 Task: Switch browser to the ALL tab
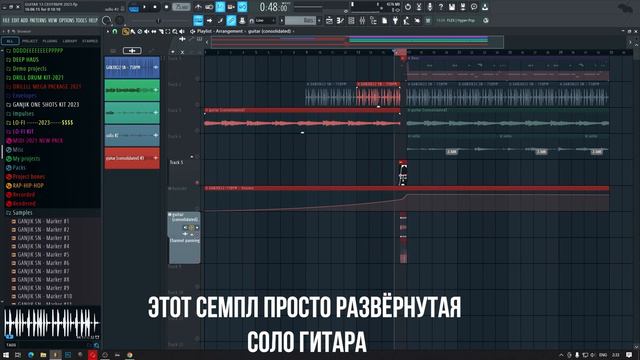pos(10,41)
